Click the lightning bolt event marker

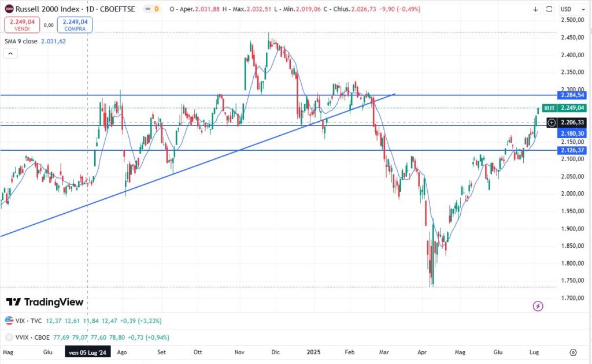point(538,306)
